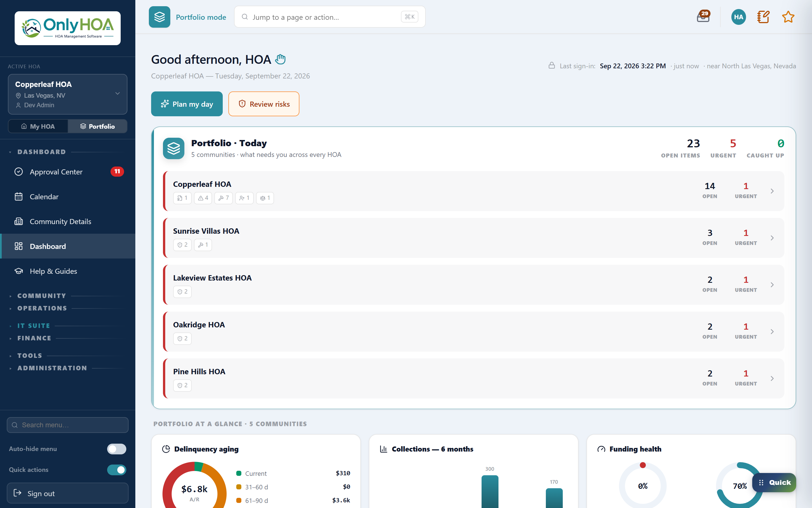Switch to My HOA view
Screen dimensions: 812x508
coord(38,126)
